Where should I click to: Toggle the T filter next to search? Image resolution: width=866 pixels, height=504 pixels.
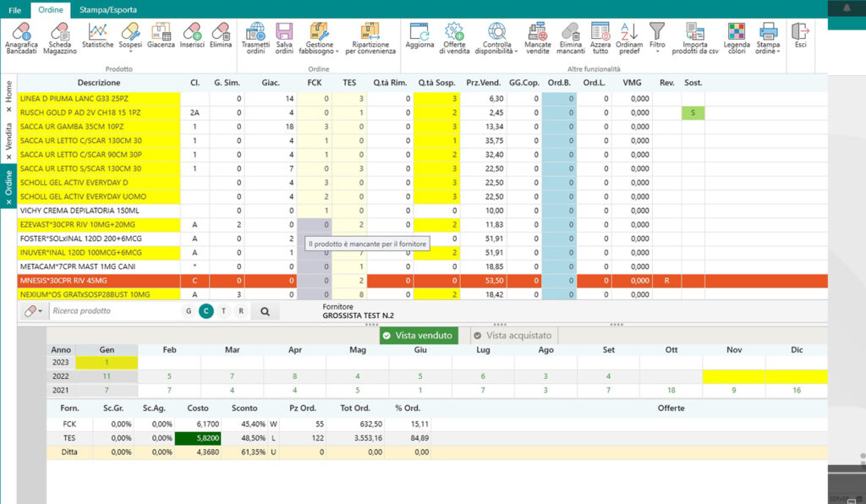(x=223, y=311)
